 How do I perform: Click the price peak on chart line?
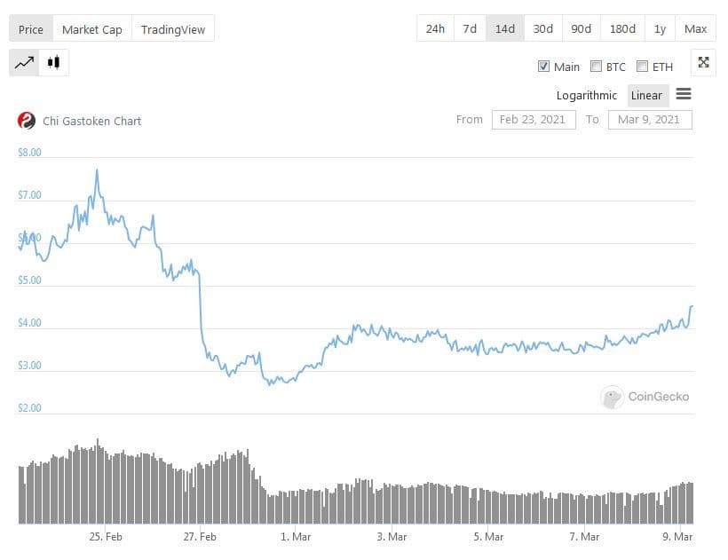[x=97, y=170]
